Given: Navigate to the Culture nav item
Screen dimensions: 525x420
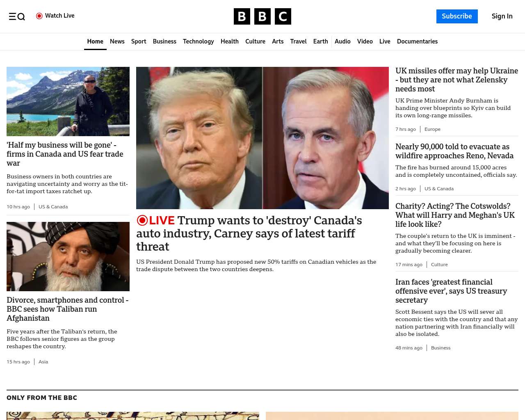Looking at the screenshot, I should [x=255, y=41].
